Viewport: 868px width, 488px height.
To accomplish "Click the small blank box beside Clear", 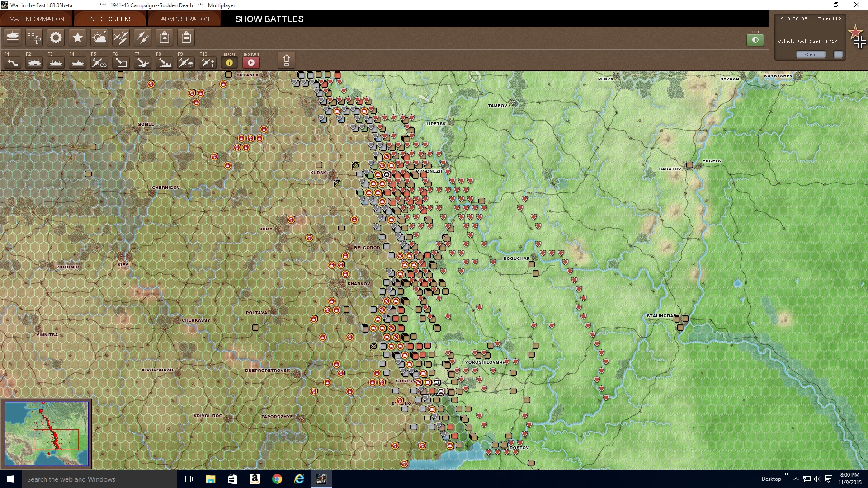I will 838,54.
